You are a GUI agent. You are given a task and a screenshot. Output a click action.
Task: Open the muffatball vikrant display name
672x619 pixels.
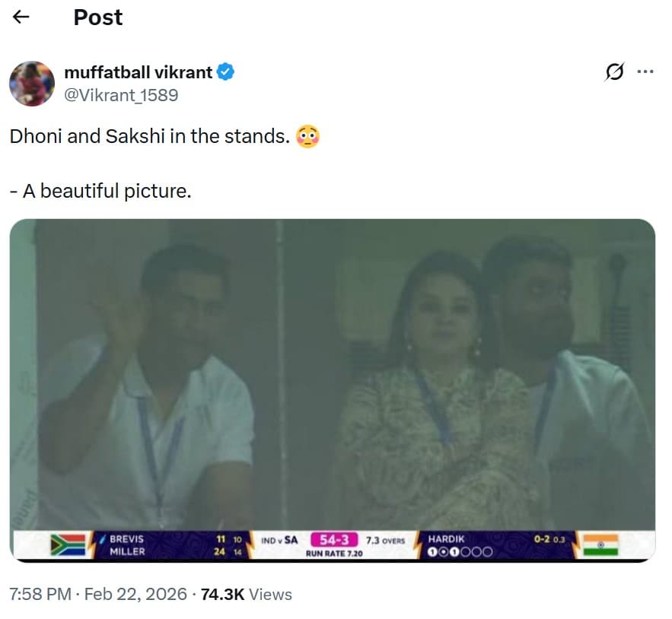[x=139, y=73]
